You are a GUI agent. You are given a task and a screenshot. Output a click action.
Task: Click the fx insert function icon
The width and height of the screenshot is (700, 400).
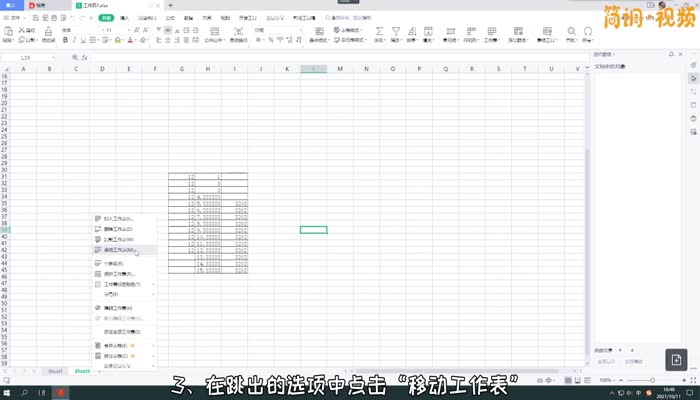pyautogui.click(x=84, y=58)
